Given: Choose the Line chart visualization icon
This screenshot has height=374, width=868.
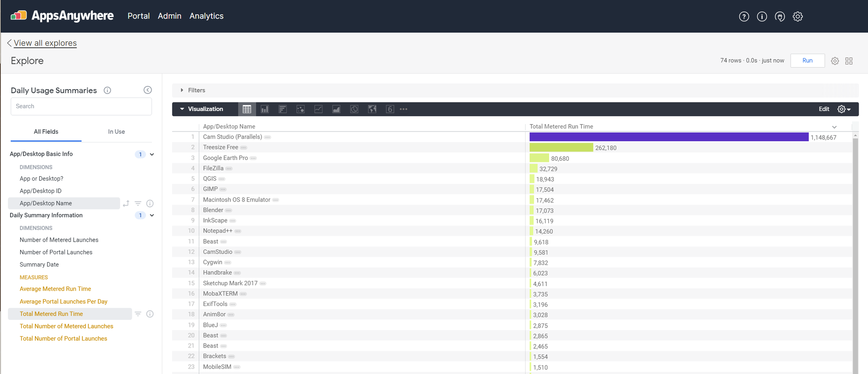Looking at the screenshot, I should (x=318, y=109).
